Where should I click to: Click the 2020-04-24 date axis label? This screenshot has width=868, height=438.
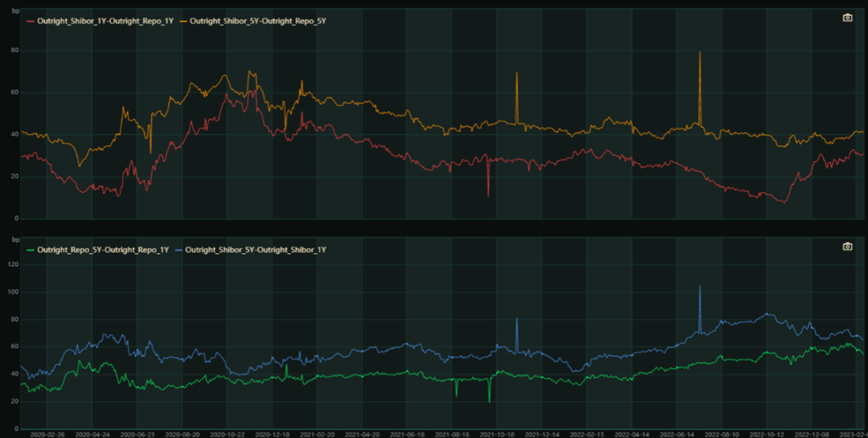point(92,435)
